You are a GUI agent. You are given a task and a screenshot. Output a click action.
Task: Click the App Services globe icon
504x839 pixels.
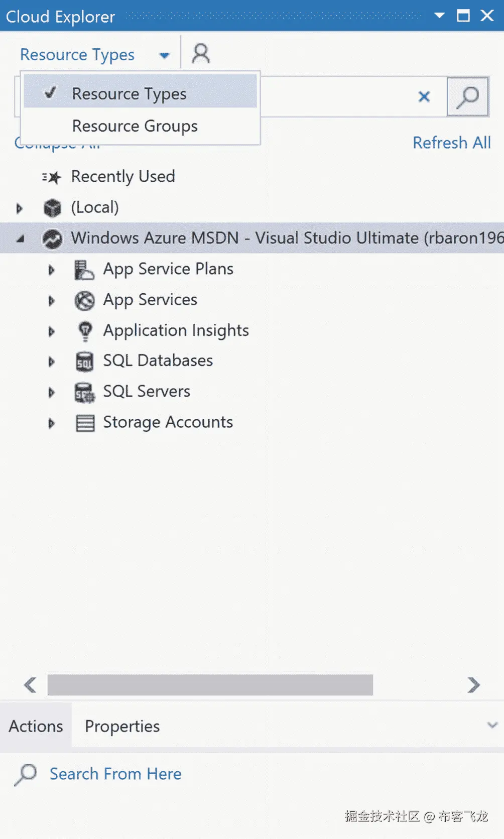click(84, 300)
